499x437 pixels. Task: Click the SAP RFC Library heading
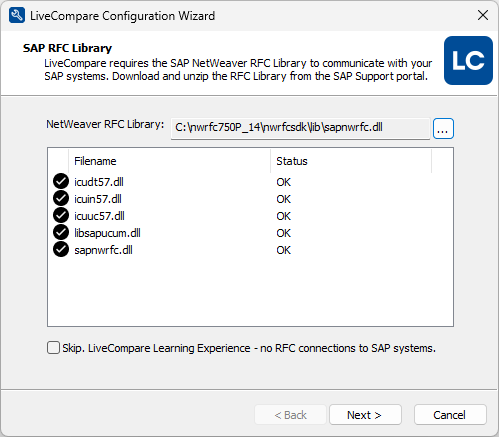[67, 48]
